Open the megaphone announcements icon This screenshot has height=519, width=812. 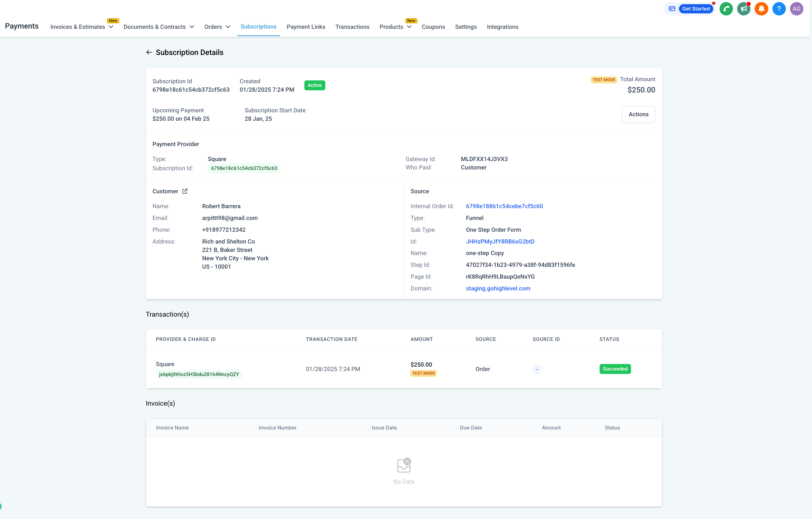[x=743, y=9]
